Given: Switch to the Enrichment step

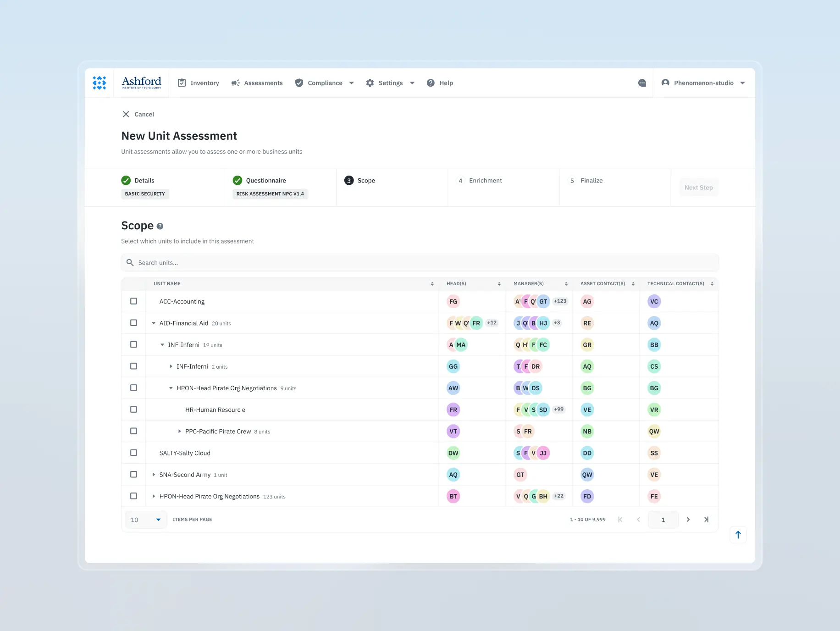Looking at the screenshot, I should [480, 180].
